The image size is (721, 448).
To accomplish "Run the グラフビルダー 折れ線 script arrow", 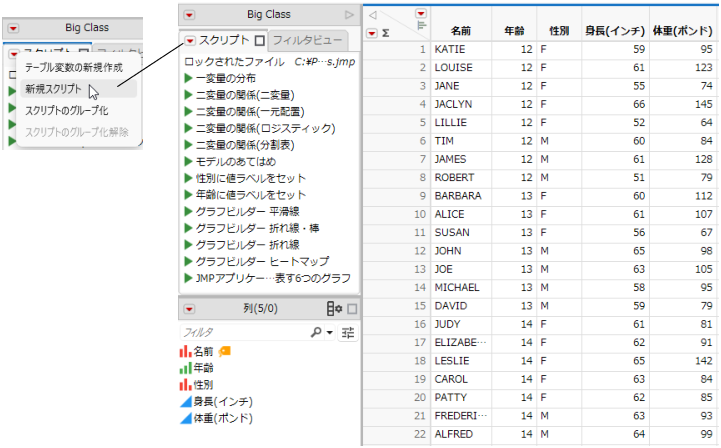I will (x=188, y=244).
